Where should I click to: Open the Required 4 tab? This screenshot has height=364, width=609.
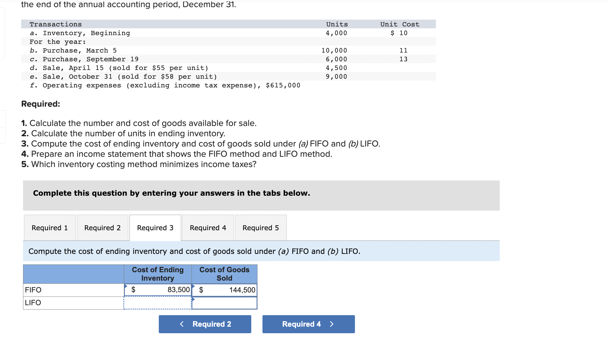point(208,228)
